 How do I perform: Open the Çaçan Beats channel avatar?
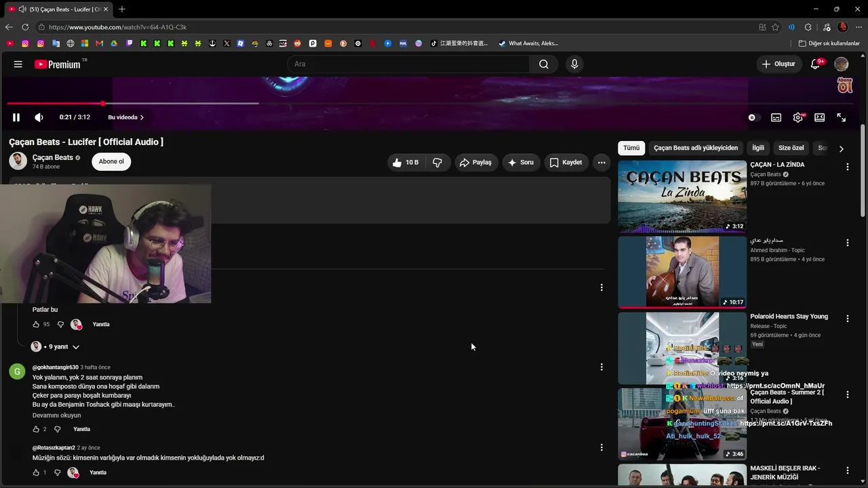18,161
